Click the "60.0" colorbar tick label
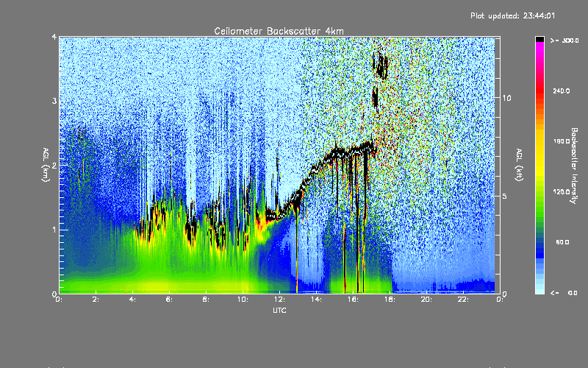Screen dimensions: 588x368 (562, 242)
